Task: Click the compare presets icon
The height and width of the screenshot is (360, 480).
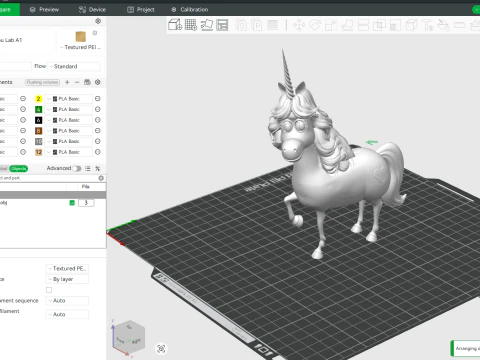Action: tap(98, 168)
